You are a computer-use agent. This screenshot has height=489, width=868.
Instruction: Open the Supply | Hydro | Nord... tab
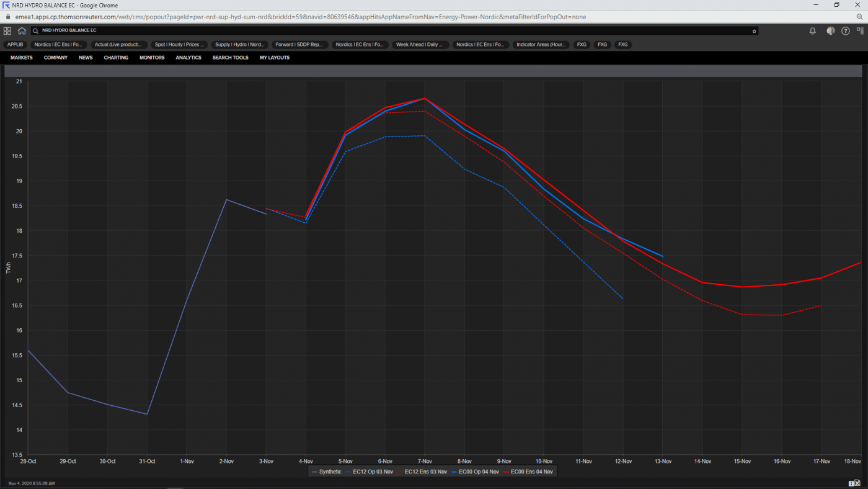tap(240, 45)
